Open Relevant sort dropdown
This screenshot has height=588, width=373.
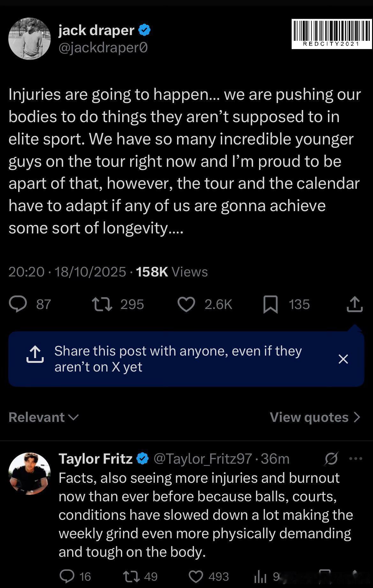pos(44,417)
